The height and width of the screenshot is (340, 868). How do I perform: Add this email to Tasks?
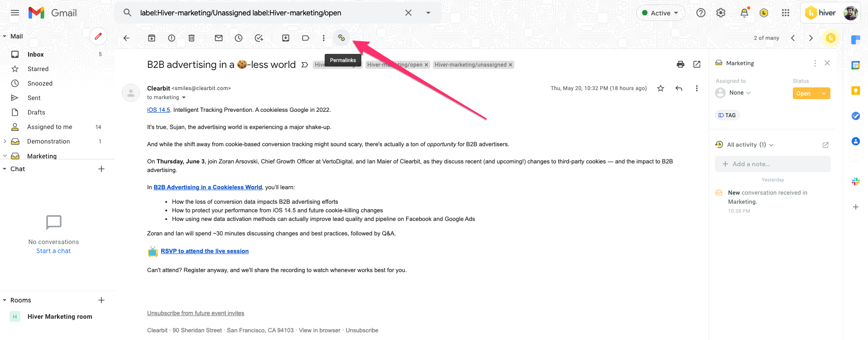pos(259,38)
